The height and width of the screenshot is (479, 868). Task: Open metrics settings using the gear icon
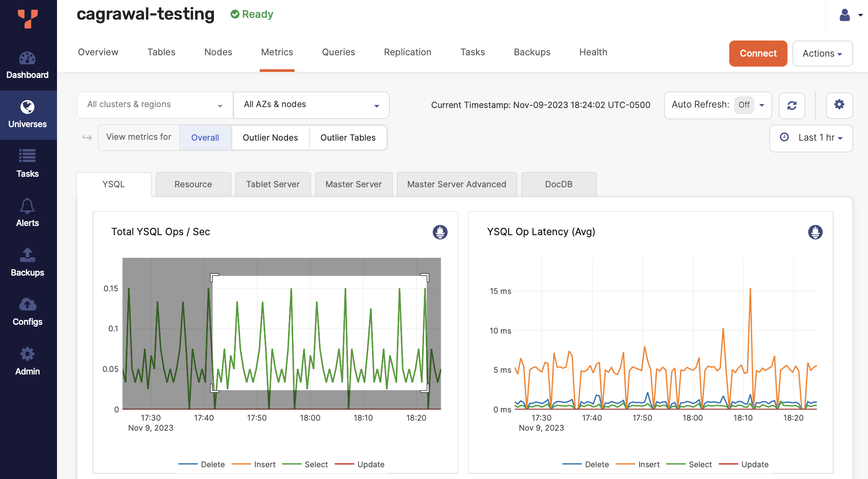coord(839,105)
